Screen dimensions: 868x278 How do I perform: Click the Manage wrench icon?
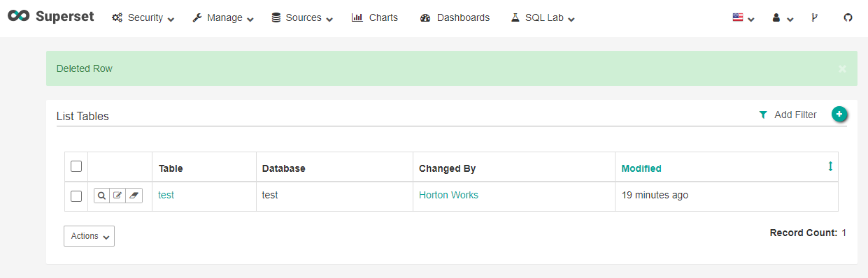pos(197,18)
